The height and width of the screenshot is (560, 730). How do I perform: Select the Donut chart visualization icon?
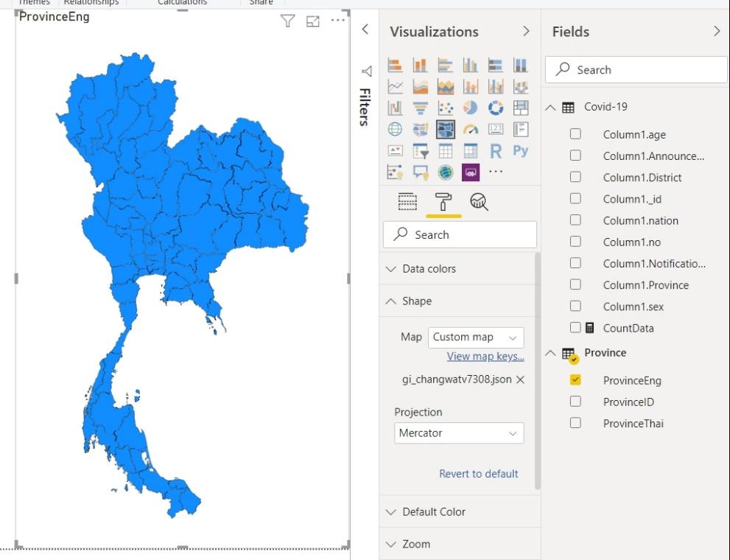tap(495, 108)
